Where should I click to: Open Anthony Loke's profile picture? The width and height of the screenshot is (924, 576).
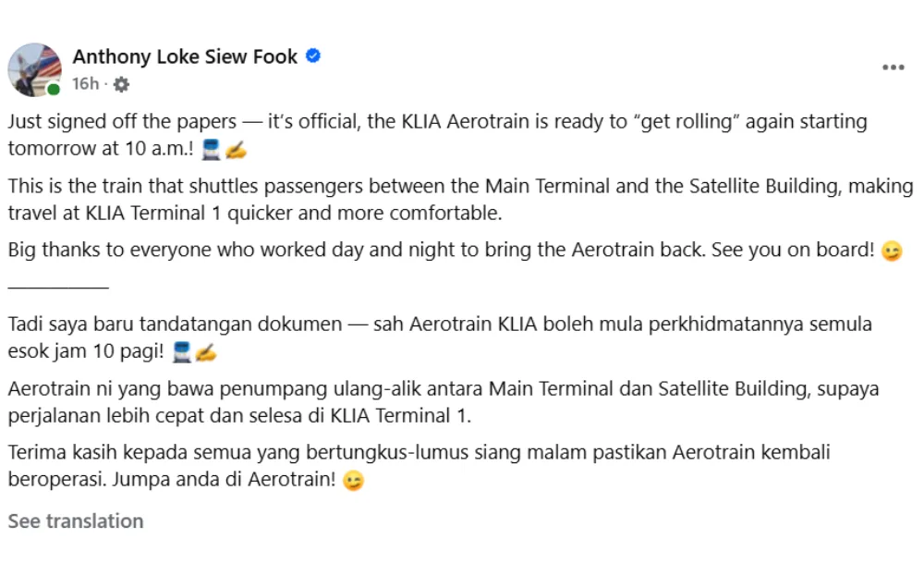pyautogui.click(x=34, y=69)
